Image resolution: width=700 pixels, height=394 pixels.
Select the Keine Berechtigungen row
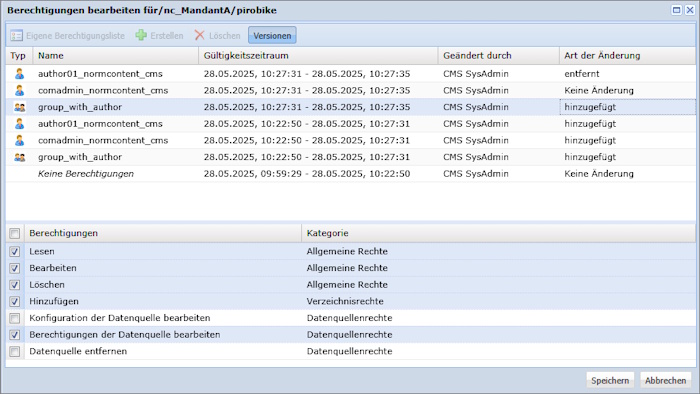click(350, 174)
